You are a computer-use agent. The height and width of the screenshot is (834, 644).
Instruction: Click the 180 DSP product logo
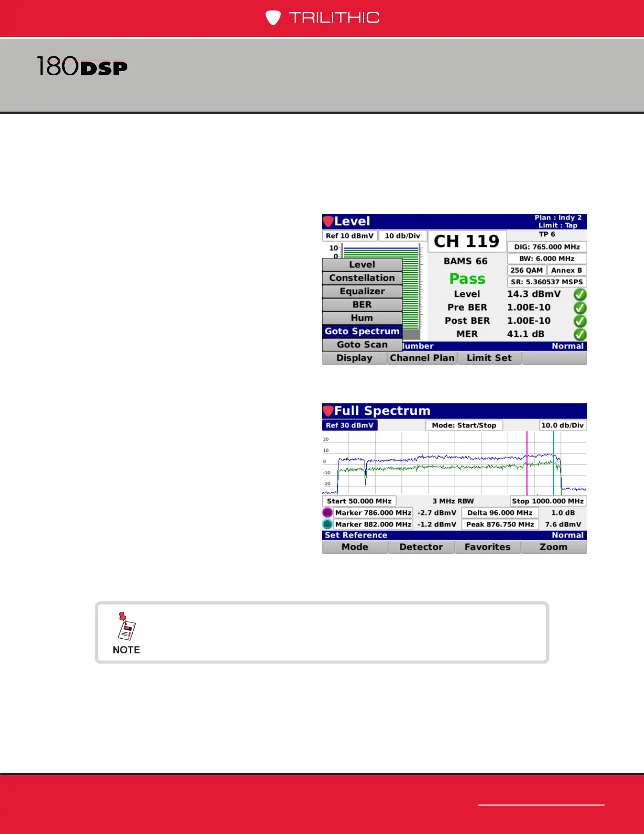(82, 67)
